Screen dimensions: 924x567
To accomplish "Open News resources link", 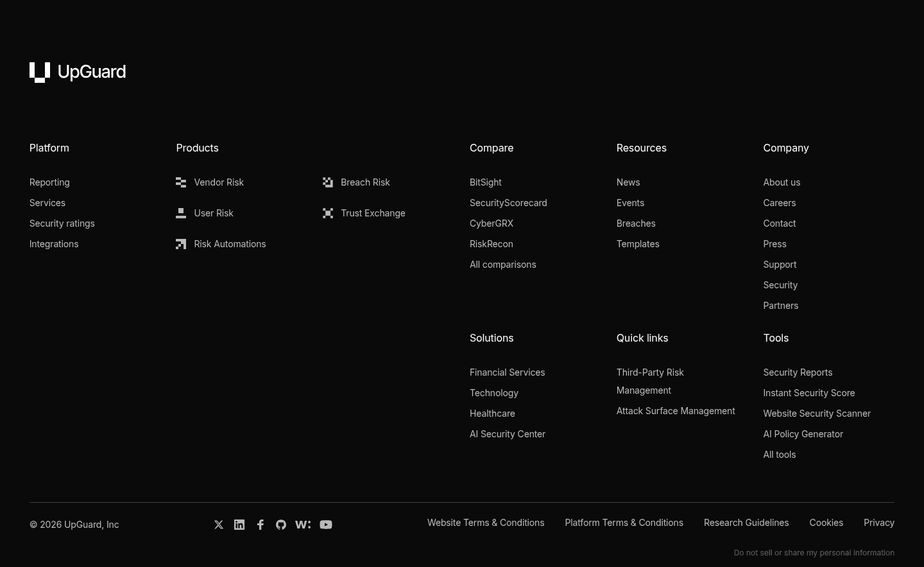I will coord(628,182).
